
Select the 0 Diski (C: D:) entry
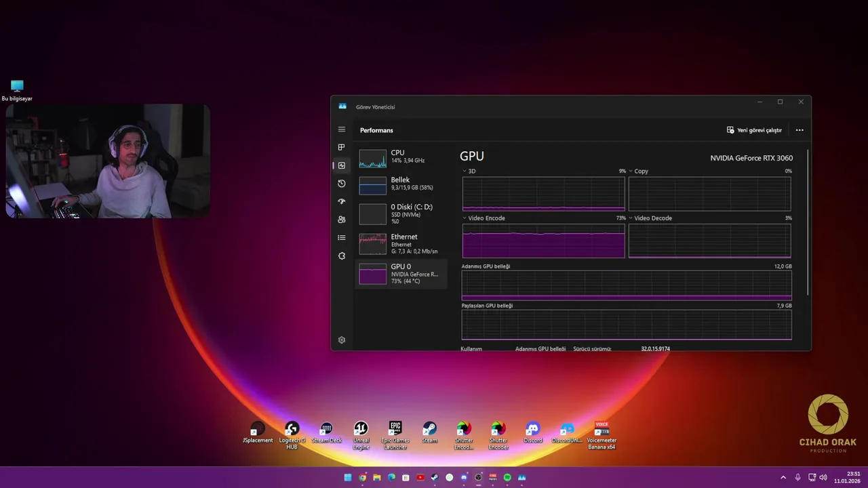pyautogui.click(x=401, y=214)
